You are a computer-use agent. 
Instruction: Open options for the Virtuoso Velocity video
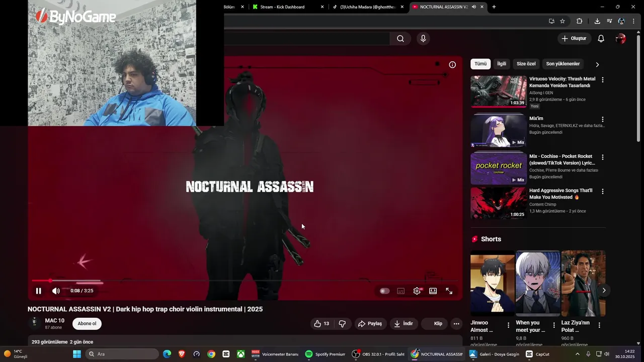pos(602,80)
